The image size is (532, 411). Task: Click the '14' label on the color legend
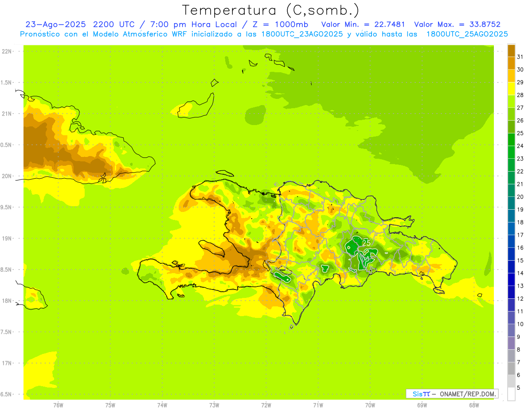[x=520, y=273]
